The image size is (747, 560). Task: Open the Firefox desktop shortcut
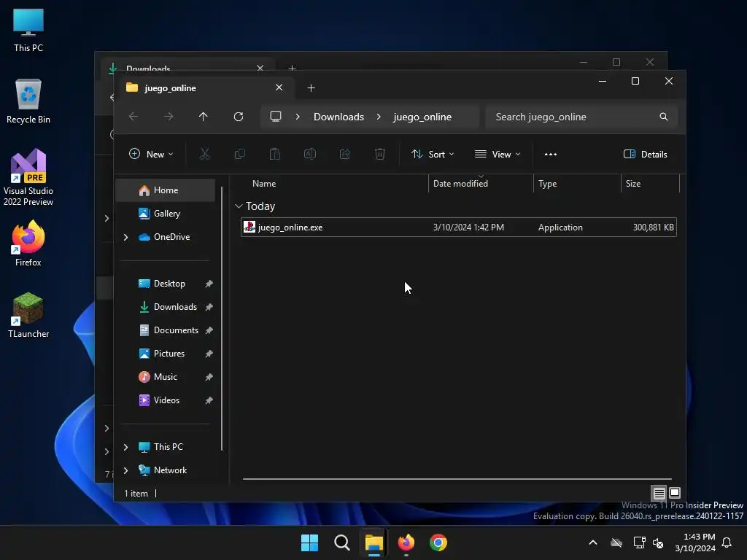point(28,244)
